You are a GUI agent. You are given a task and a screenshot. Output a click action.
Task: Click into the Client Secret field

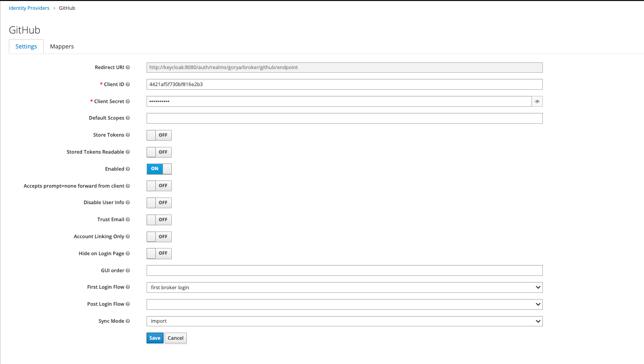point(339,102)
